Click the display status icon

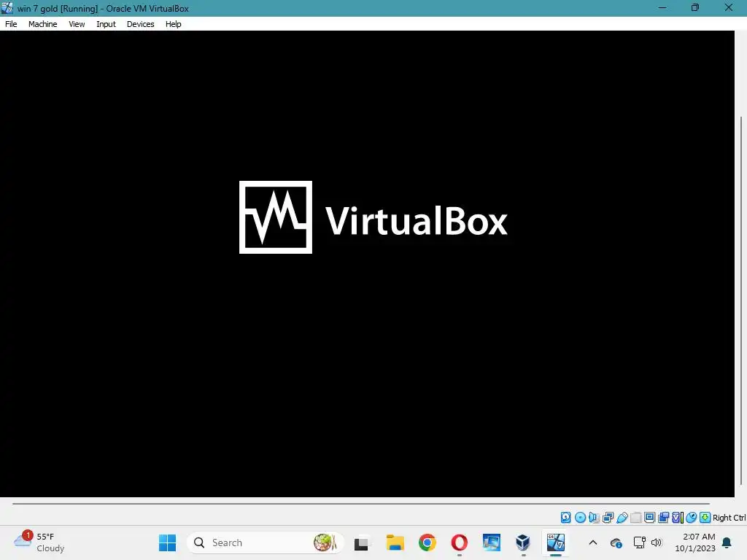pos(649,518)
